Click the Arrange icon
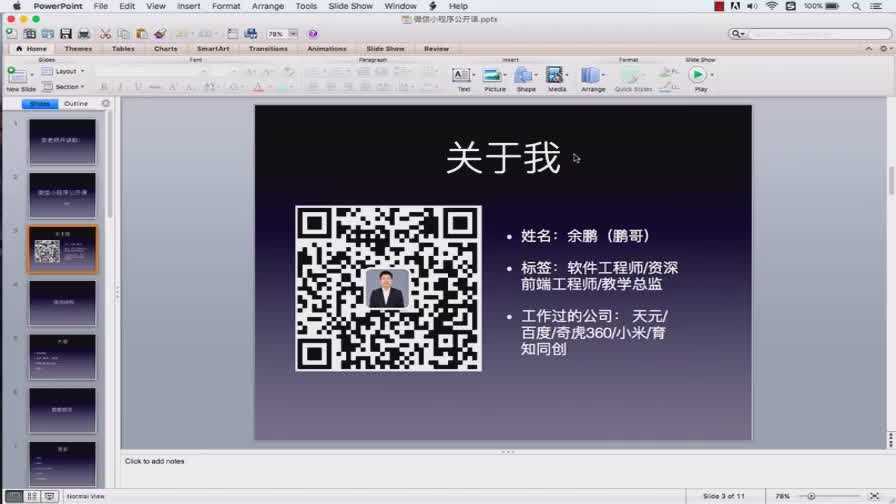 590,75
